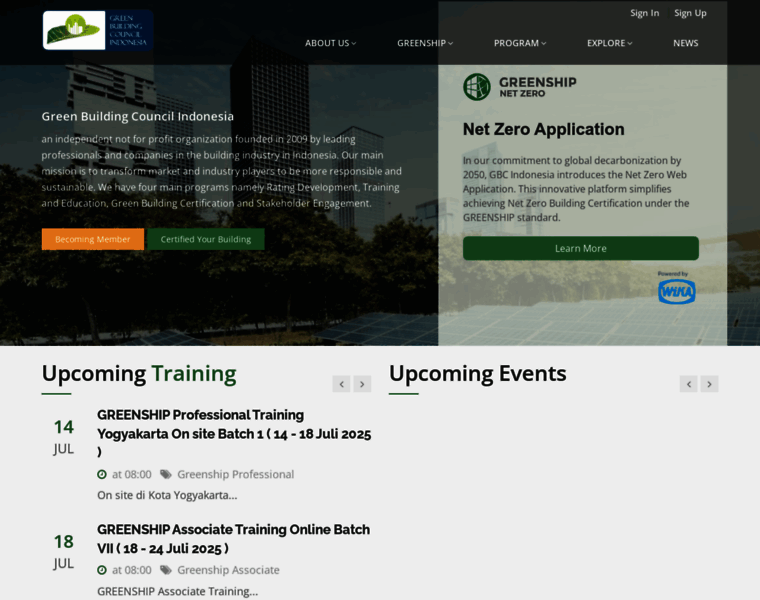The image size is (760, 600).
Task: Click the Greenship Associate tag link
Action: [x=228, y=570]
